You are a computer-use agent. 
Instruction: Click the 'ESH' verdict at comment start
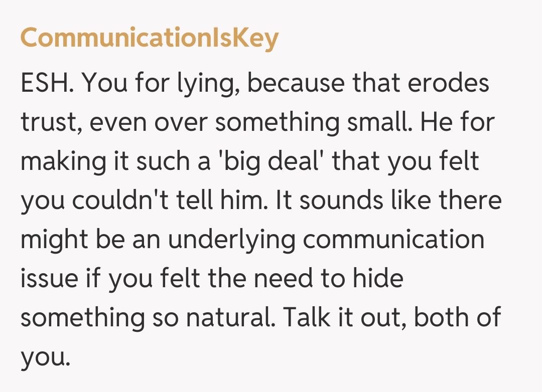click(46, 83)
